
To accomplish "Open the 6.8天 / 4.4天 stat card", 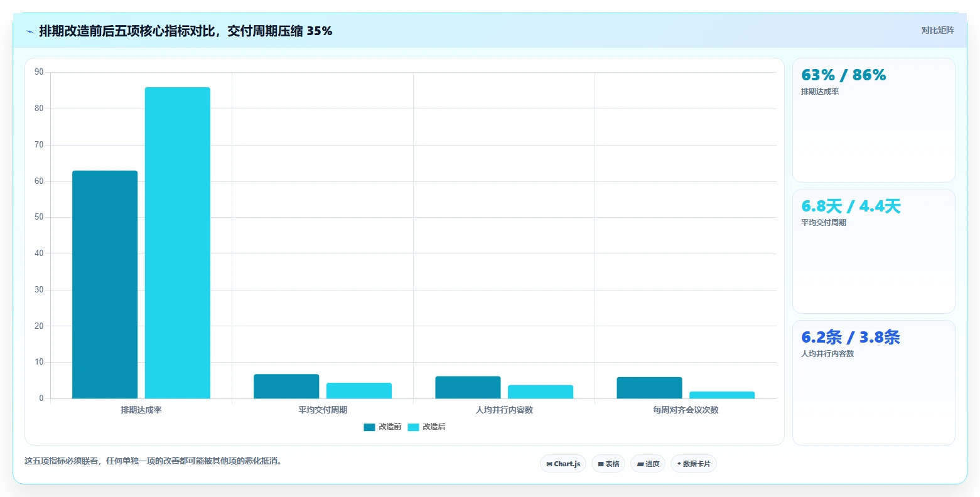I will (x=874, y=252).
